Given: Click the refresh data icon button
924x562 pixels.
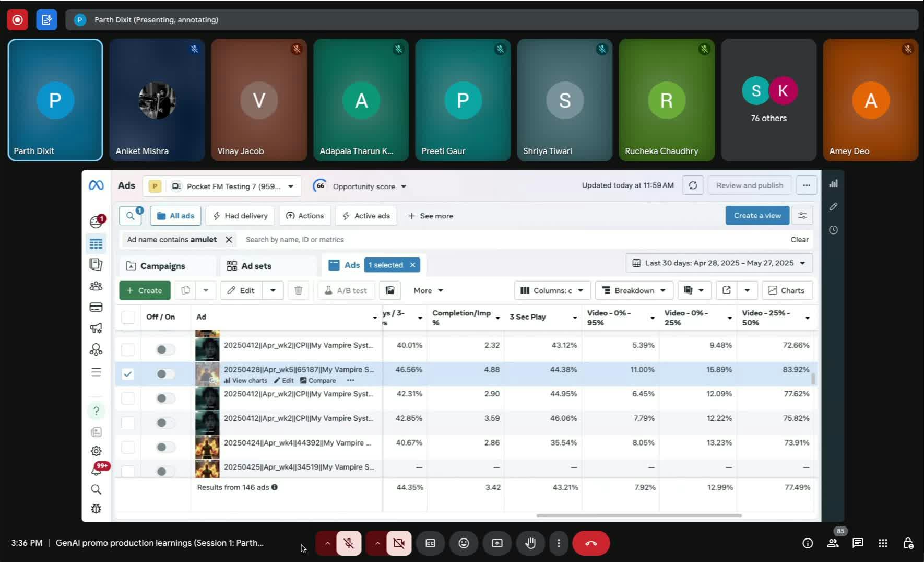Looking at the screenshot, I should pyautogui.click(x=693, y=185).
